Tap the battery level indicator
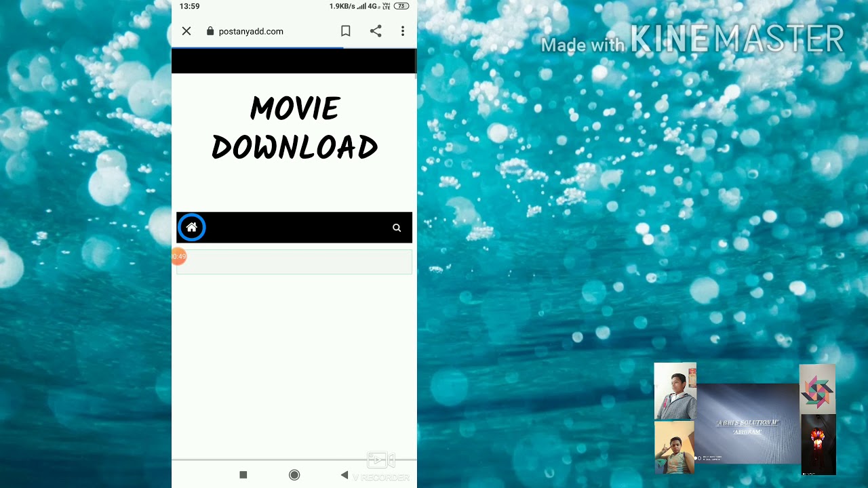This screenshot has width=868, height=488. click(401, 6)
